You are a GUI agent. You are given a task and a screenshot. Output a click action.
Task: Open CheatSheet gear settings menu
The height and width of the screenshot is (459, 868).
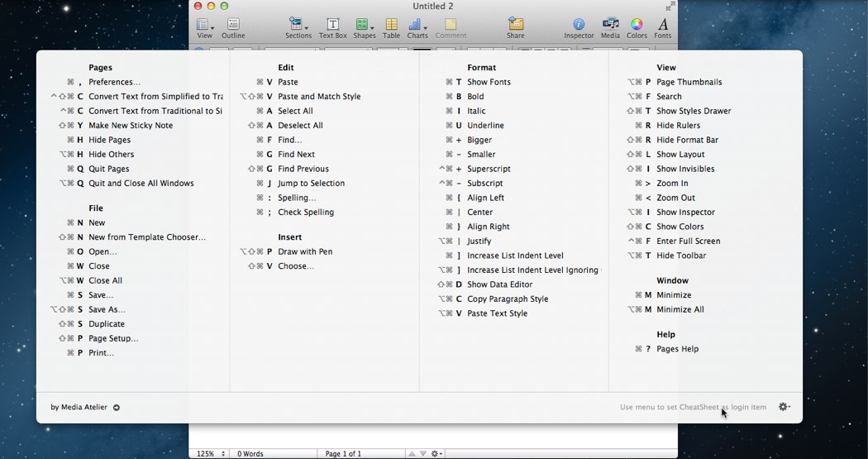pos(784,407)
